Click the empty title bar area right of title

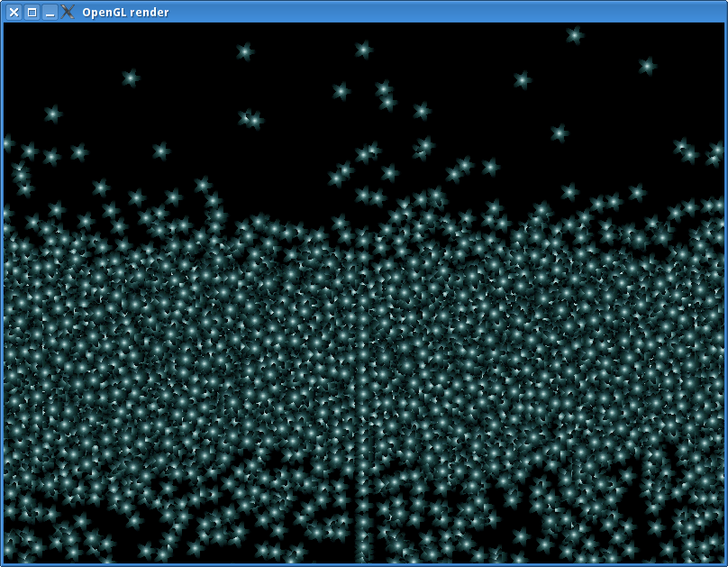[x=450, y=12]
